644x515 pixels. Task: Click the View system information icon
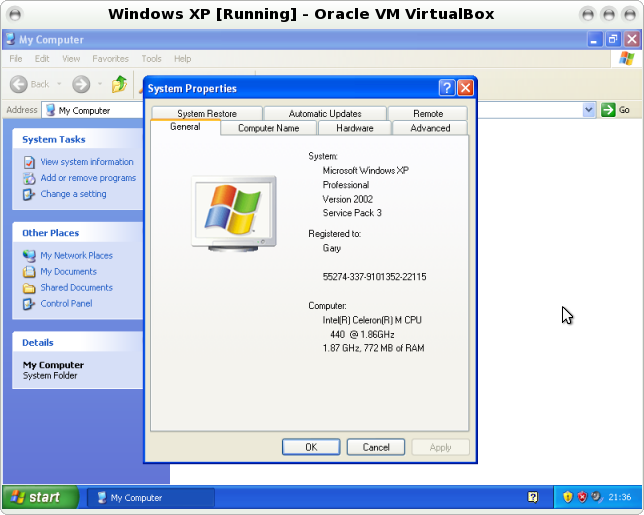click(29, 162)
